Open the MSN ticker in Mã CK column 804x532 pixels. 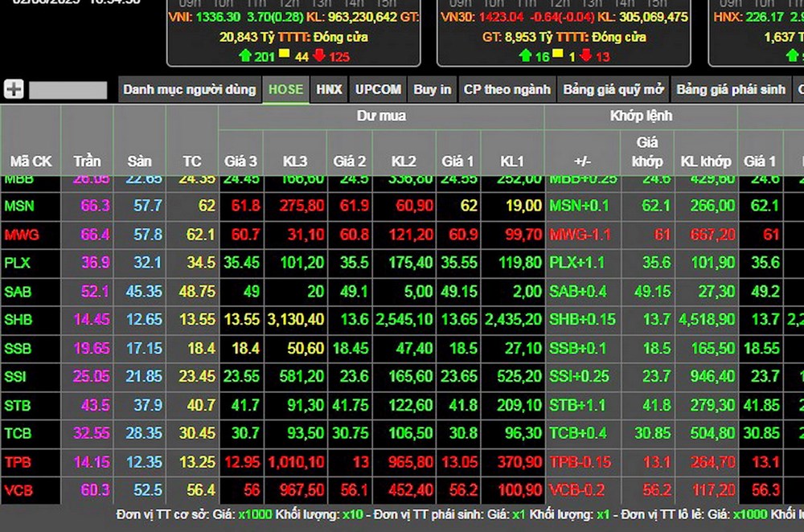click(x=19, y=206)
